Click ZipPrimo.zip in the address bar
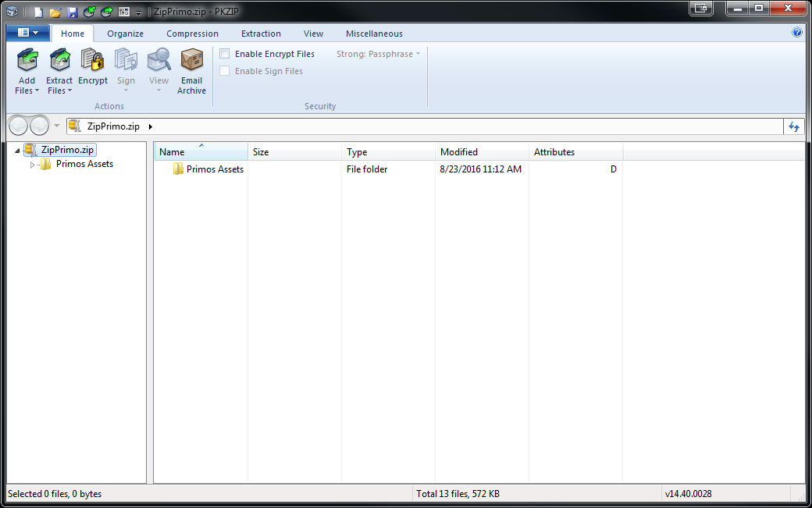 coord(113,126)
